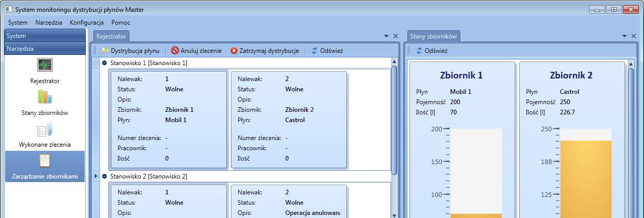Open the Rejestrator tool icon in sidebar
The height and width of the screenshot is (218, 644).
click(x=45, y=65)
